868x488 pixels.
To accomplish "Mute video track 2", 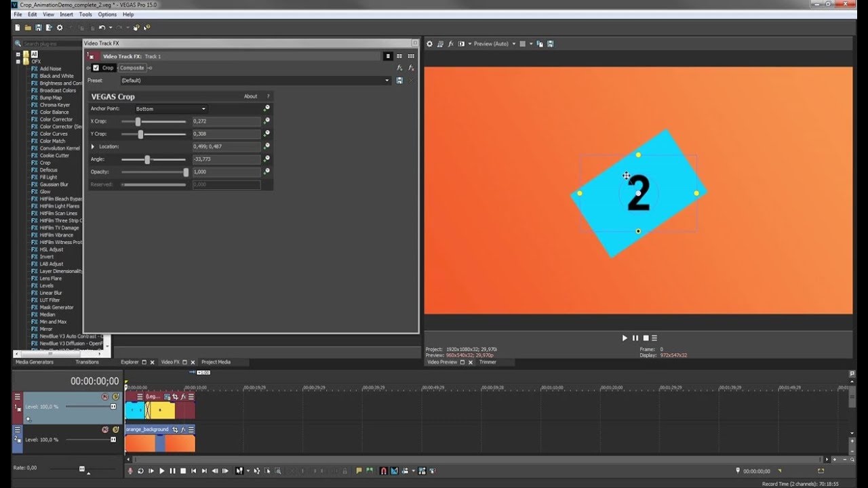I will tap(105, 430).
